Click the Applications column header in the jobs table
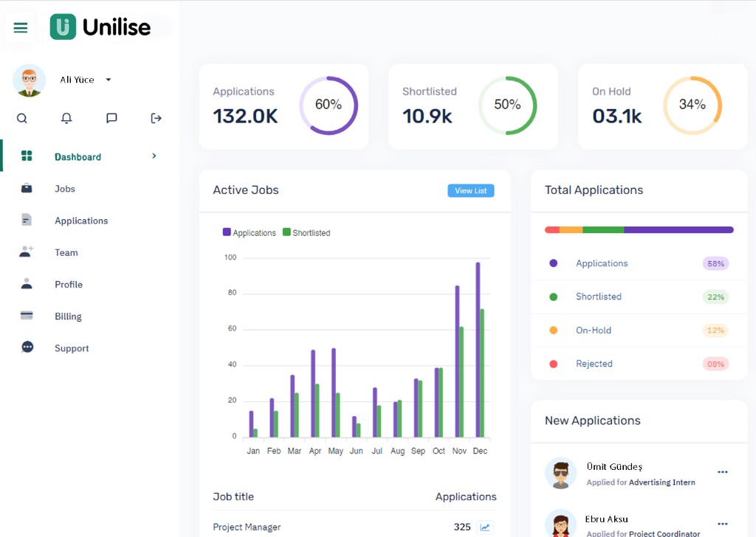 click(466, 496)
